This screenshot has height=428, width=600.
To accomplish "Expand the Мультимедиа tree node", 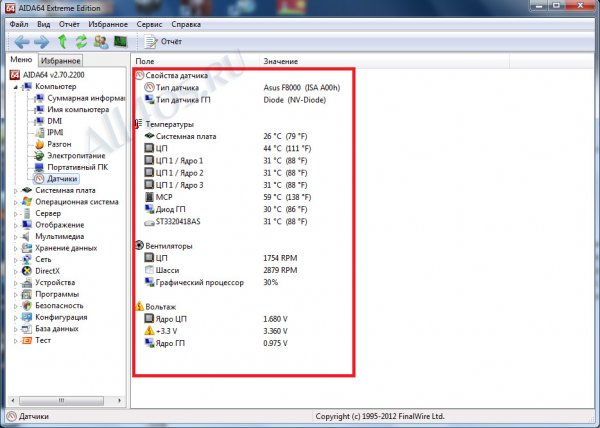I will click(16, 236).
